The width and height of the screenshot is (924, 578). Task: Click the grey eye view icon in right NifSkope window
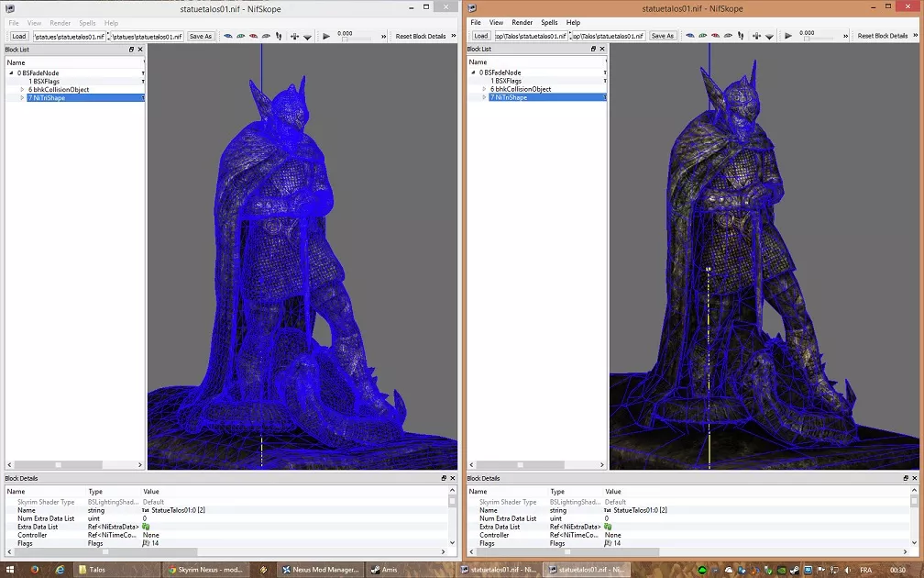pyautogui.click(x=729, y=36)
